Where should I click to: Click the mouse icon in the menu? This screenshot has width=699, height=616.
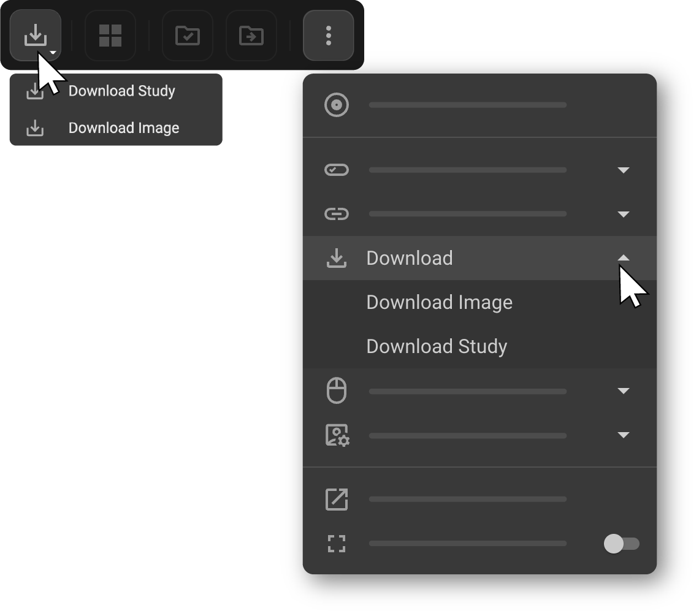point(336,391)
